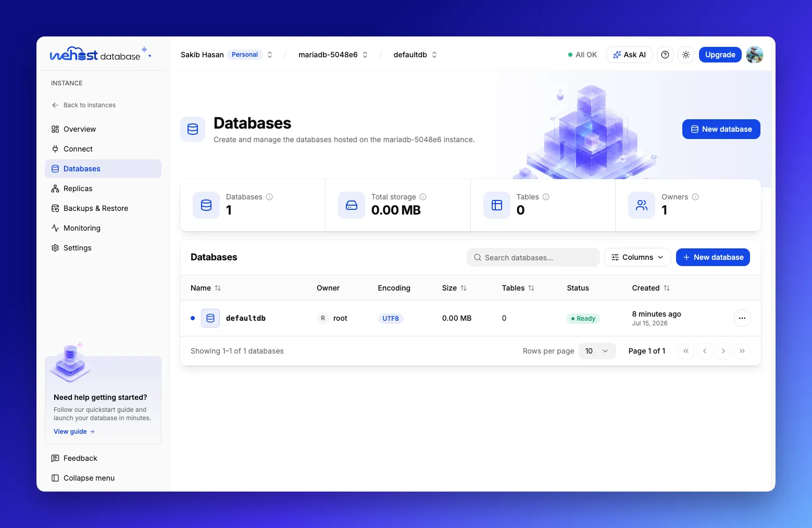Open the defaultdb database selector

(x=415, y=55)
